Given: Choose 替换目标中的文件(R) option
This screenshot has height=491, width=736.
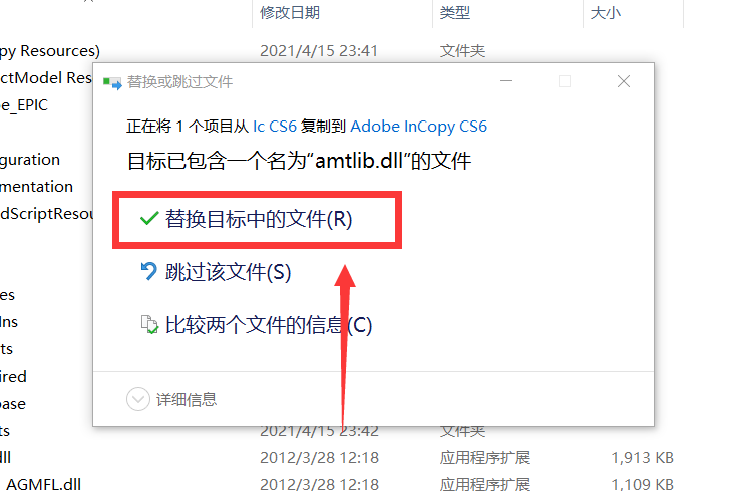Looking at the screenshot, I should click(x=258, y=219).
